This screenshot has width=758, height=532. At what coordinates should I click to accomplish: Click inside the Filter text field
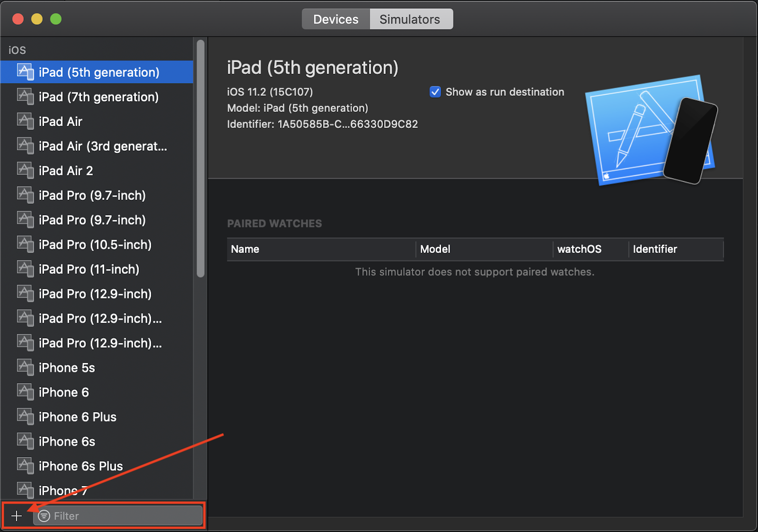point(118,516)
